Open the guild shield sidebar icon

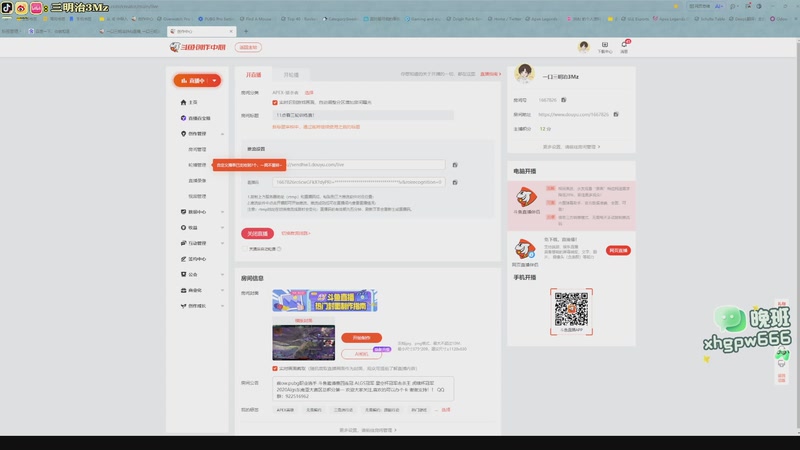coord(183,274)
